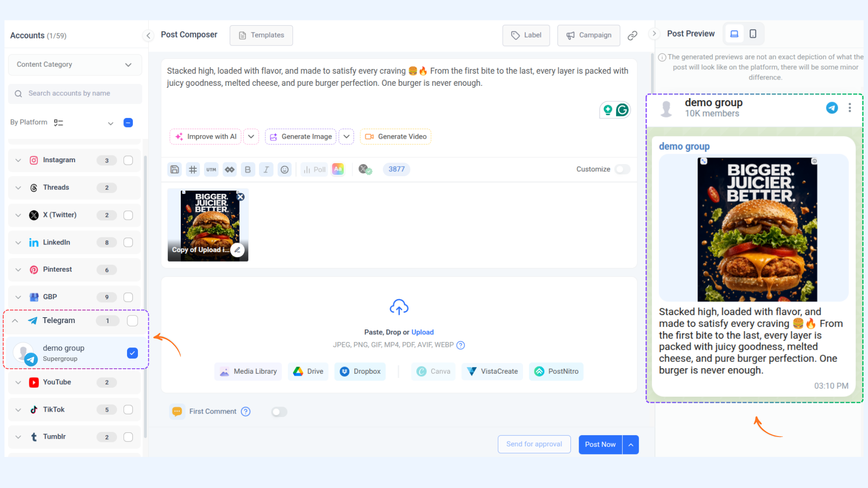Add a Label to the post
Viewport: 868px width, 488px height.
(526, 35)
